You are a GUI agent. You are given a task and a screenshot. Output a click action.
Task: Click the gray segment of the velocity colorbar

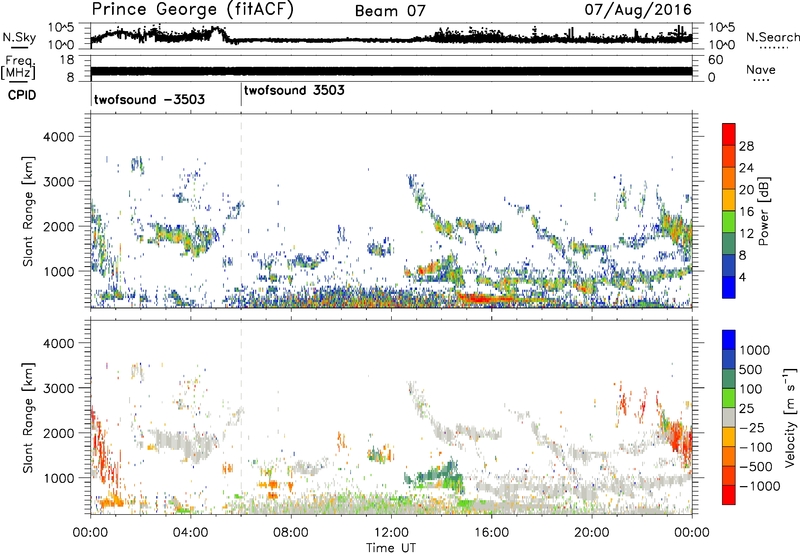pyautogui.click(x=729, y=418)
